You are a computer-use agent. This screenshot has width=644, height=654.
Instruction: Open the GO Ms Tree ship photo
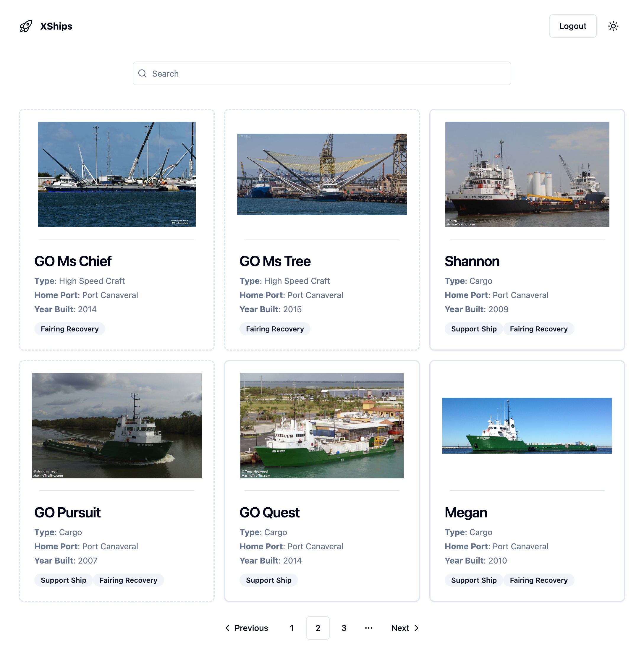point(321,174)
